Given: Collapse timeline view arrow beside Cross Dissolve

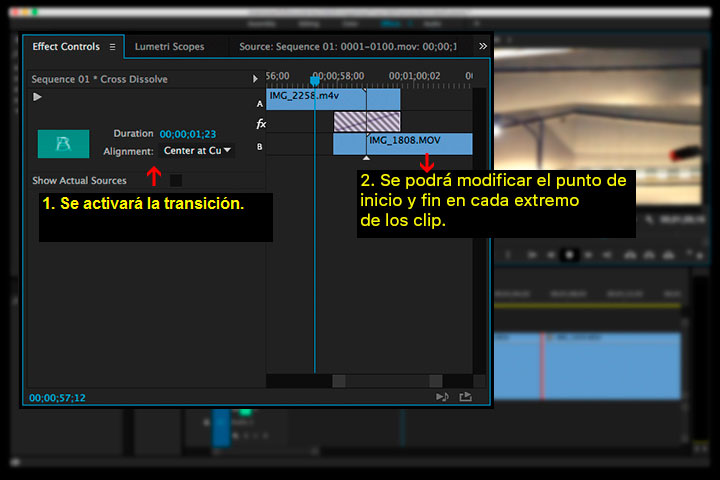Looking at the screenshot, I should coord(255,79).
